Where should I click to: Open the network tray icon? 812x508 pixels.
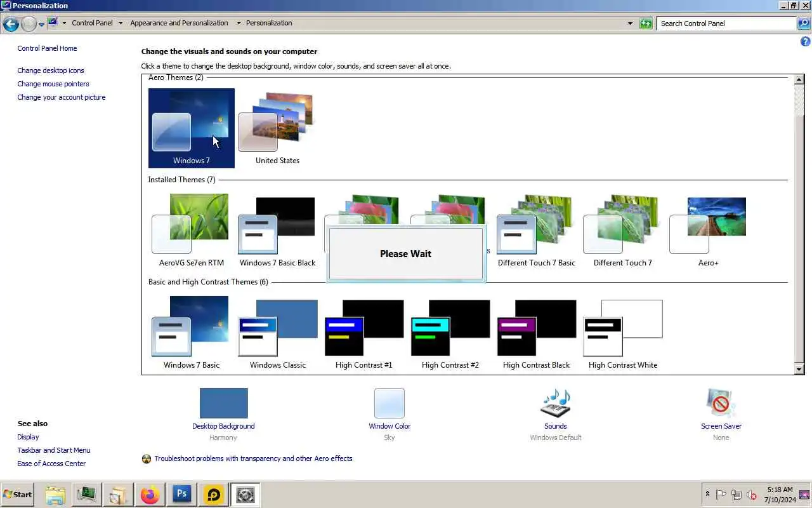coord(737,495)
